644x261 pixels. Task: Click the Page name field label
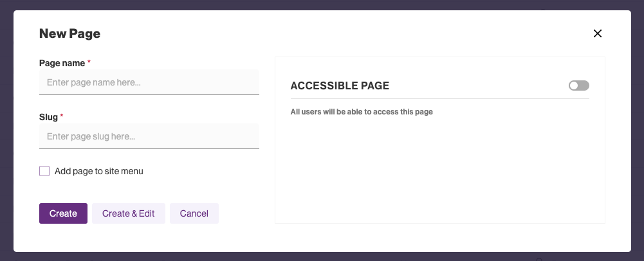[62, 62]
